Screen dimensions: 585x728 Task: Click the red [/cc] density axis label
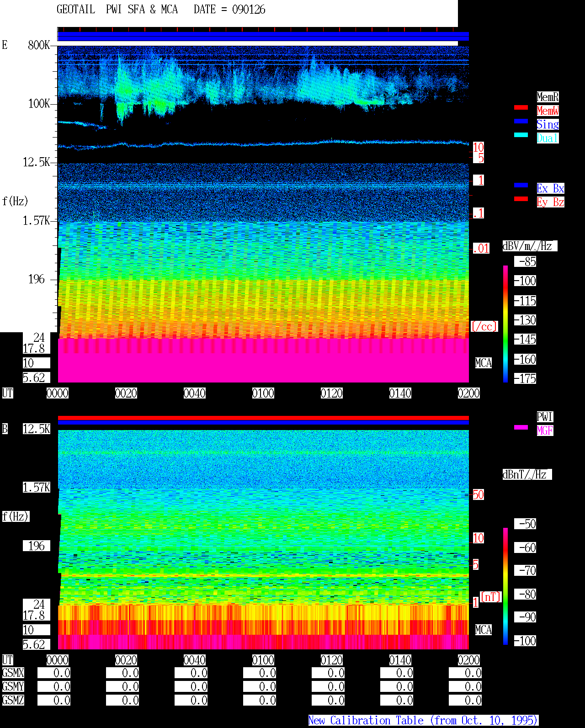point(484,326)
